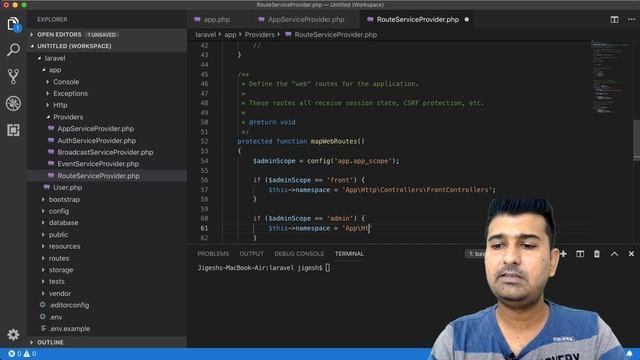This screenshot has height=360, width=640.
Task: Click the app breadcrumb segment
Action: pyautogui.click(x=230, y=35)
